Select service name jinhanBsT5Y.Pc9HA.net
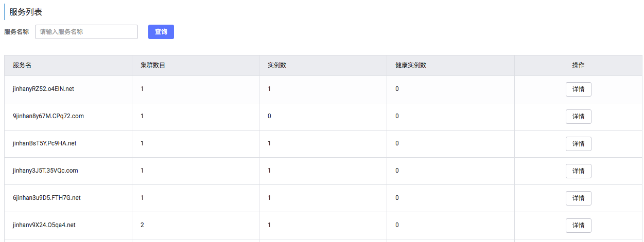The height and width of the screenshot is (242, 644). tap(44, 143)
